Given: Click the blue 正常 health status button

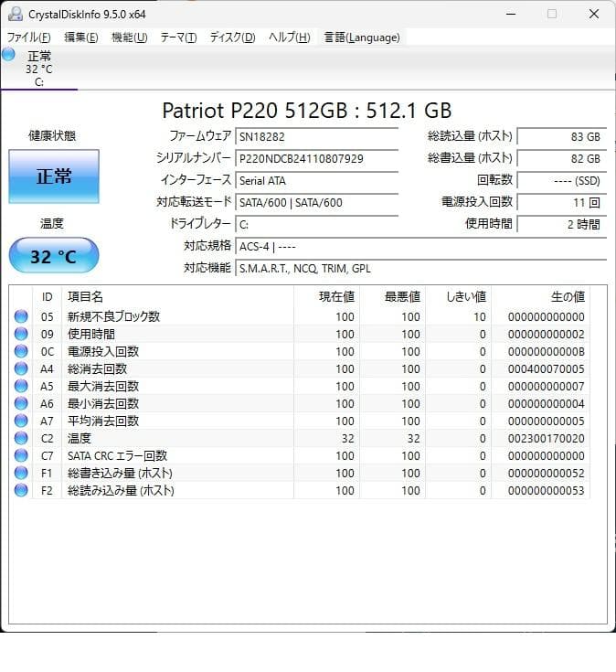Looking at the screenshot, I should (54, 176).
